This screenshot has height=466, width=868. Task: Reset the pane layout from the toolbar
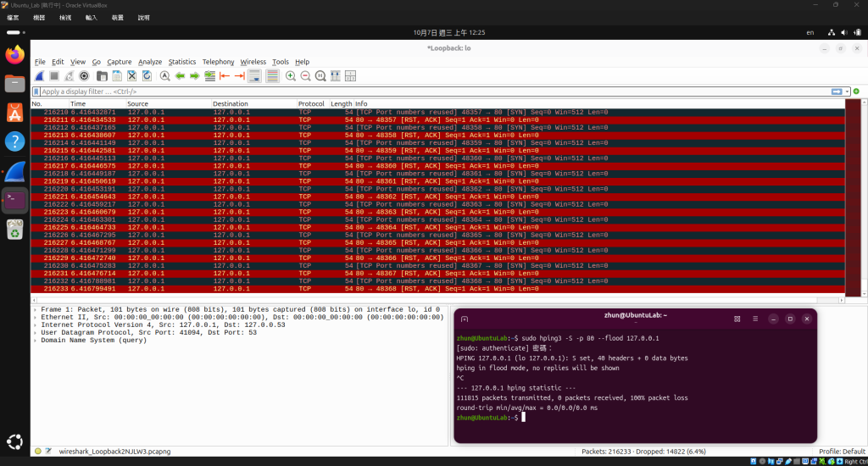tap(350, 76)
